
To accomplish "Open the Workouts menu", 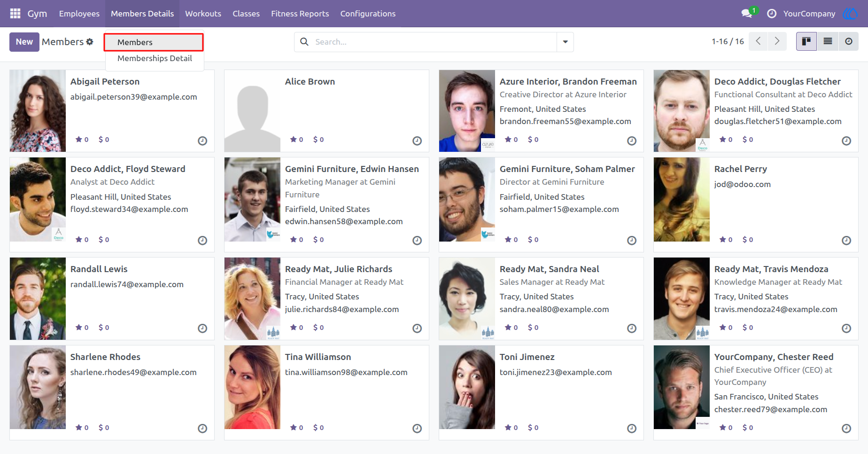I will 203,14.
